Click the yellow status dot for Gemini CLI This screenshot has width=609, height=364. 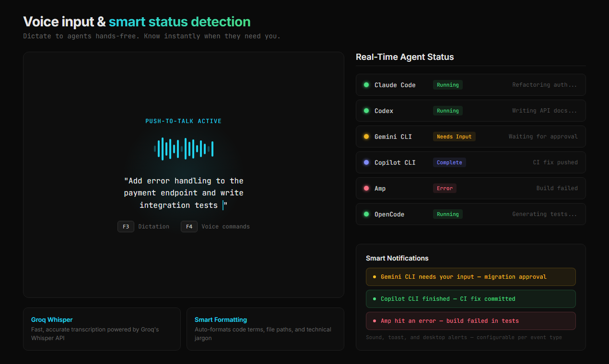click(x=366, y=136)
